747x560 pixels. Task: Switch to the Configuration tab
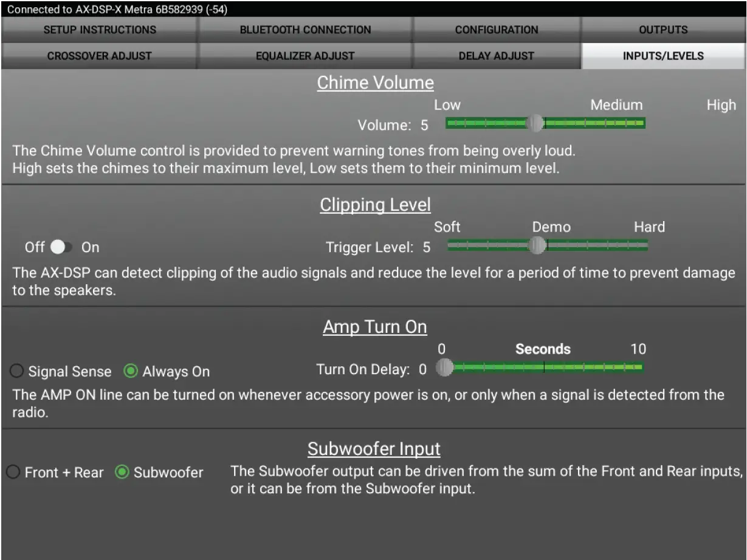[497, 29]
